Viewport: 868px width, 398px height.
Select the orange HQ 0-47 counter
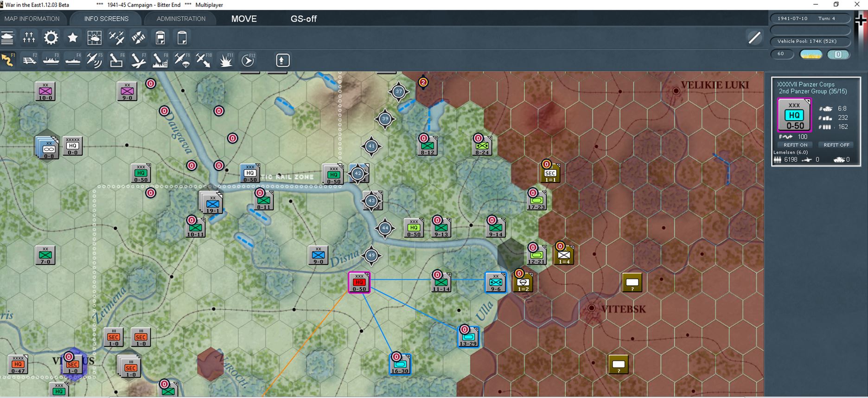18,364
